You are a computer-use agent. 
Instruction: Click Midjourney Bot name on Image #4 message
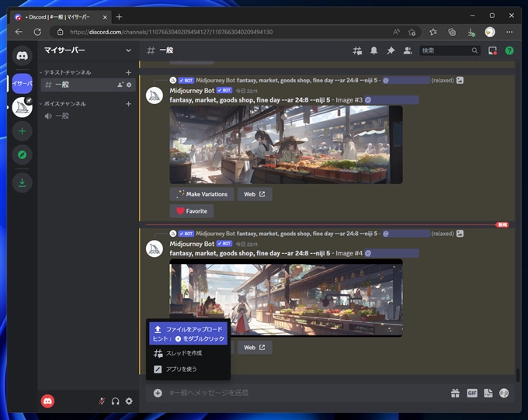click(x=192, y=244)
